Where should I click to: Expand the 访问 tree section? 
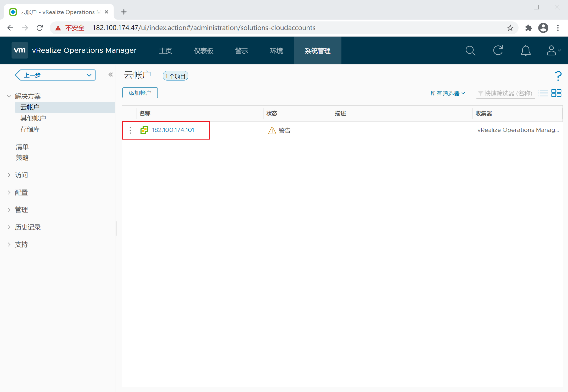click(9, 175)
